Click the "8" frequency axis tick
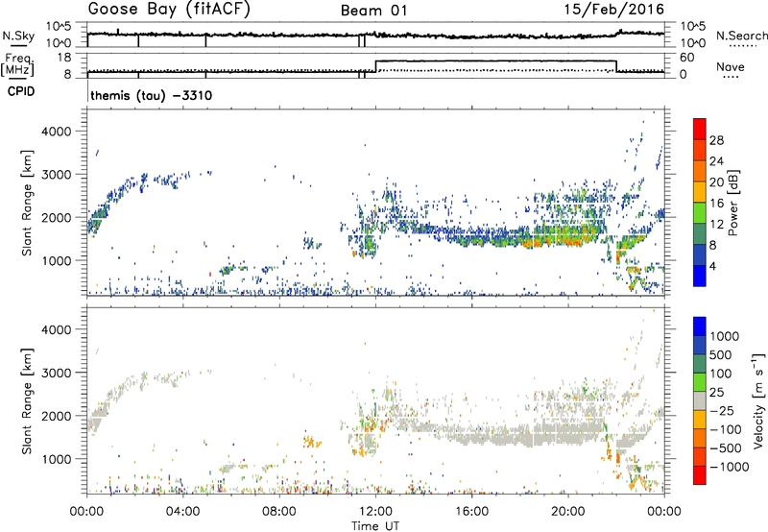Screen dimensions: 768x532 (x=67, y=74)
